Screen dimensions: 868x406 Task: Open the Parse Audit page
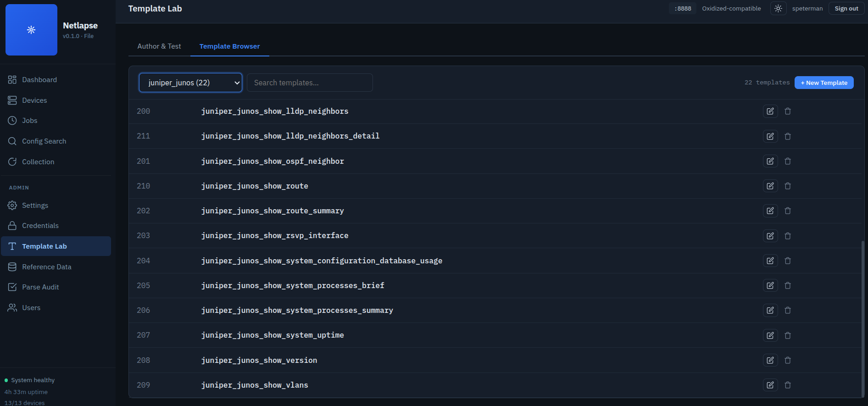coord(56,287)
